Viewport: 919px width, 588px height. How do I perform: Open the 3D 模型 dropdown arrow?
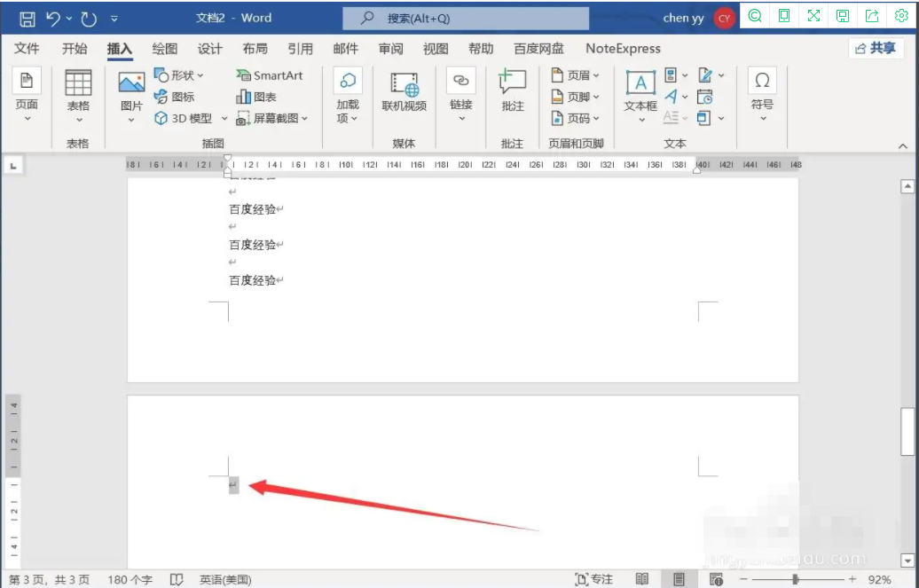(224, 118)
